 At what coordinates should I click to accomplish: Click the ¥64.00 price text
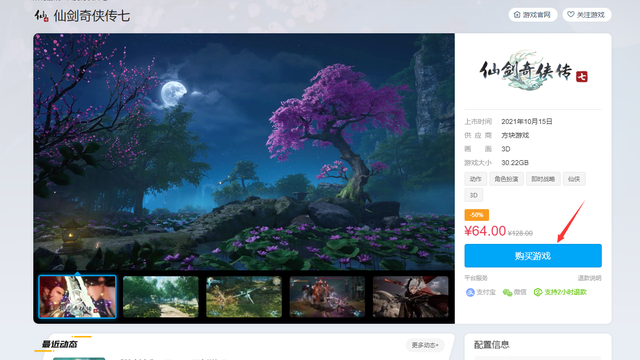(x=485, y=231)
